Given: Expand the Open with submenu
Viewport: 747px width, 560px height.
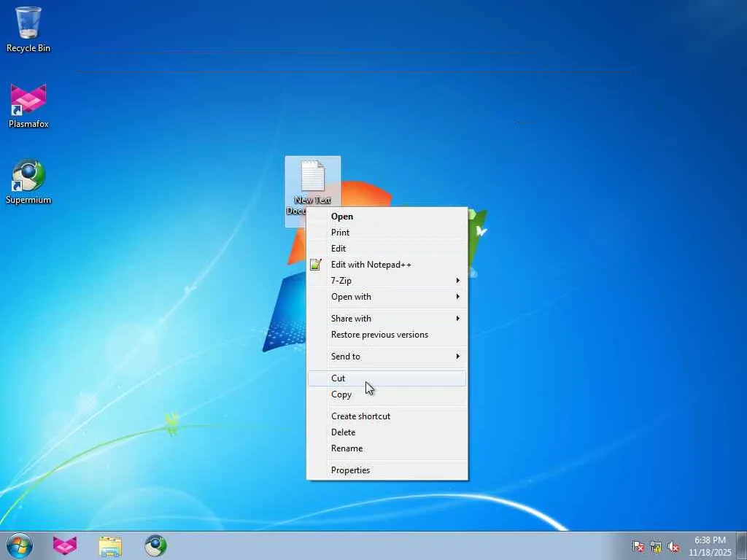Looking at the screenshot, I should (x=387, y=297).
